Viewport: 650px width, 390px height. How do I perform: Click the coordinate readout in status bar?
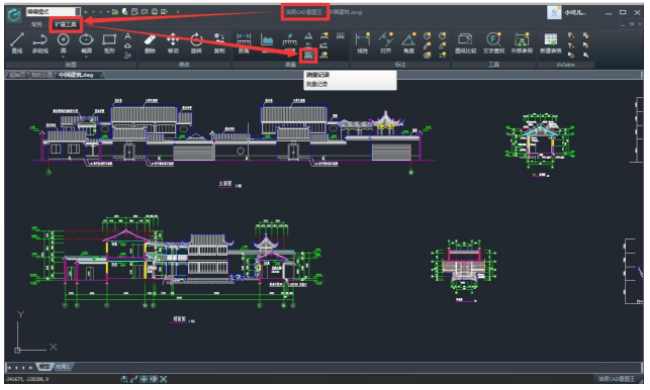pos(27,379)
